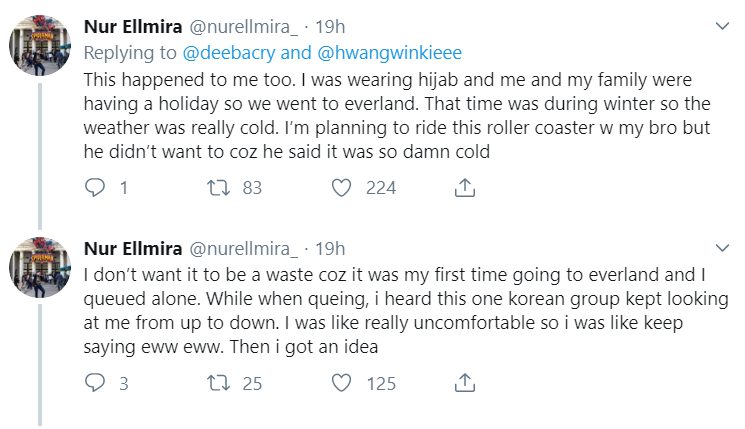Viewport: 745px width, 429px height.
Task: Open the second tweet's 19h timestamp
Action: tap(329, 248)
